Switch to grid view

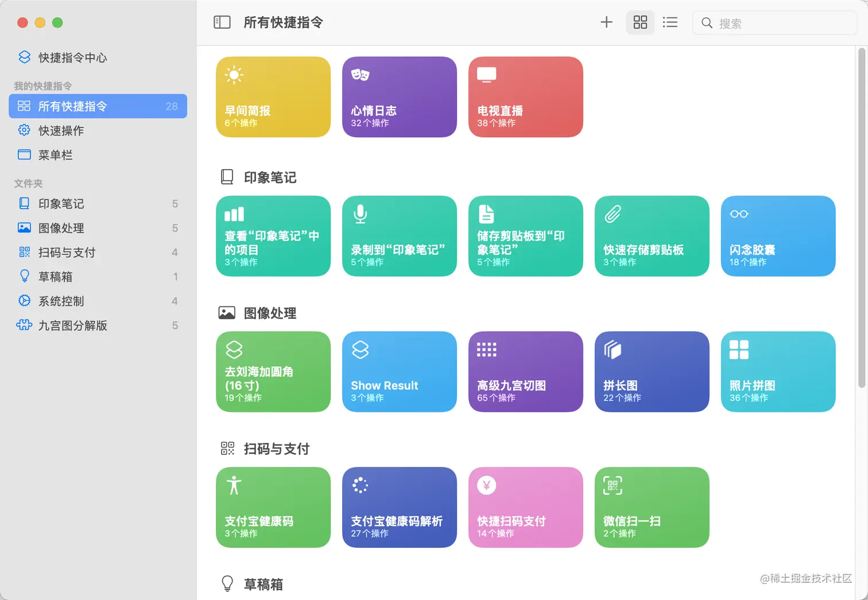click(x=640, y=22)
